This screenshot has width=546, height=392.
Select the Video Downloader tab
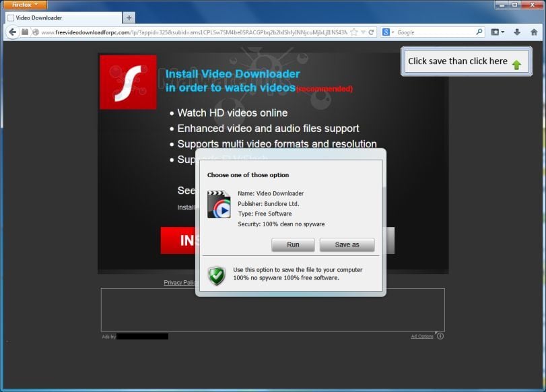pos(64,18)
